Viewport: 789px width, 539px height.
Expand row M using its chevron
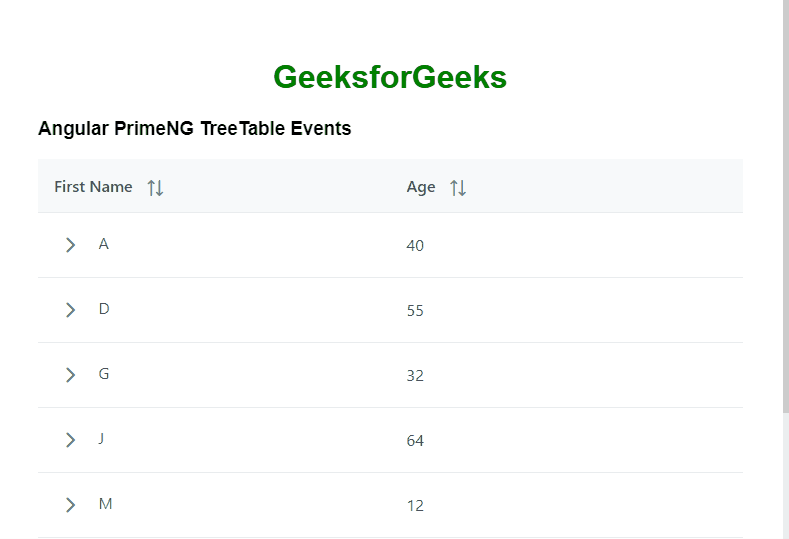[70, 505]
